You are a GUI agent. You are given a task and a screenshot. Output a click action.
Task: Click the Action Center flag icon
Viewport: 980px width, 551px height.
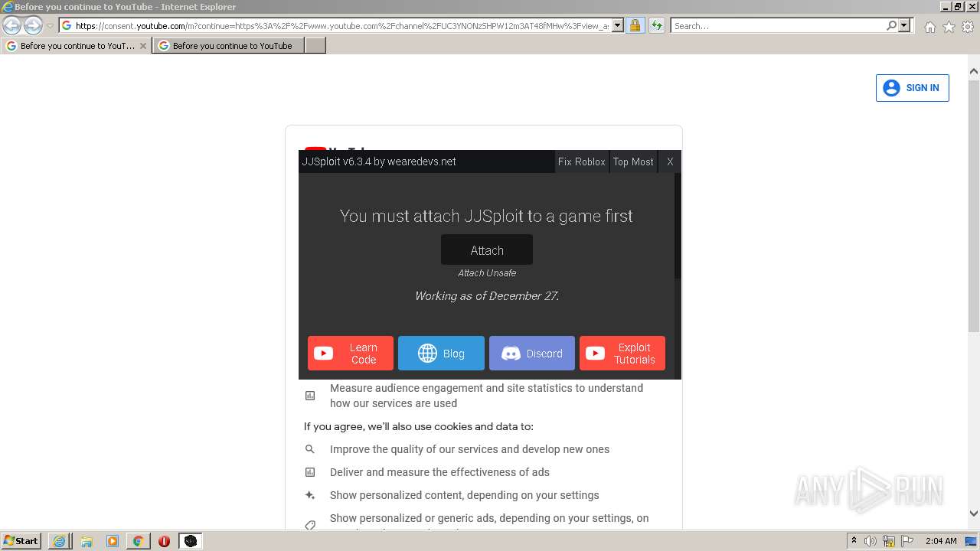point(907,541)
